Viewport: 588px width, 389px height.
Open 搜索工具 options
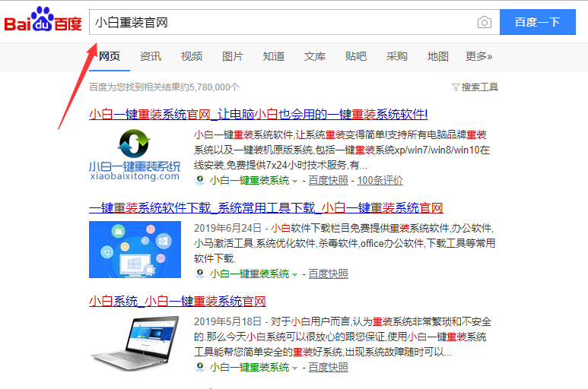475,87
